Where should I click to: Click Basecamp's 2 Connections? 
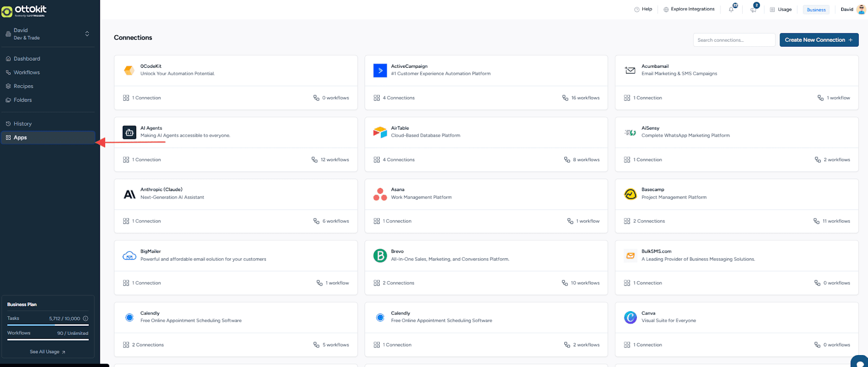pos(644,222)
